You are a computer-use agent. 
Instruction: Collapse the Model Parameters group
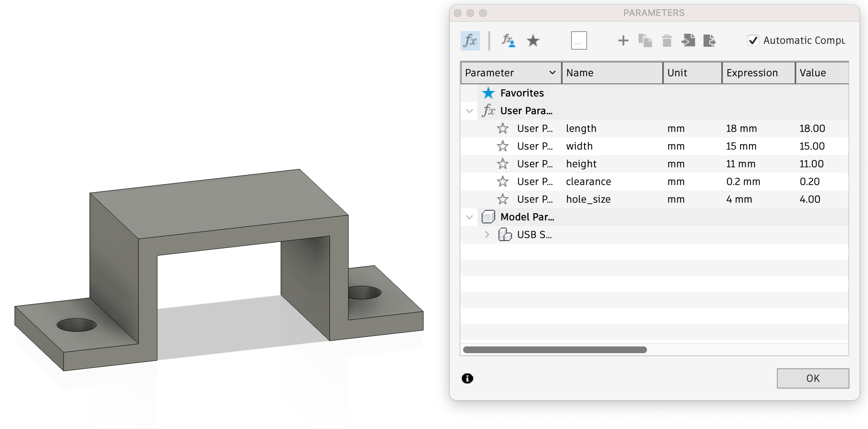[x=469, y=217]
